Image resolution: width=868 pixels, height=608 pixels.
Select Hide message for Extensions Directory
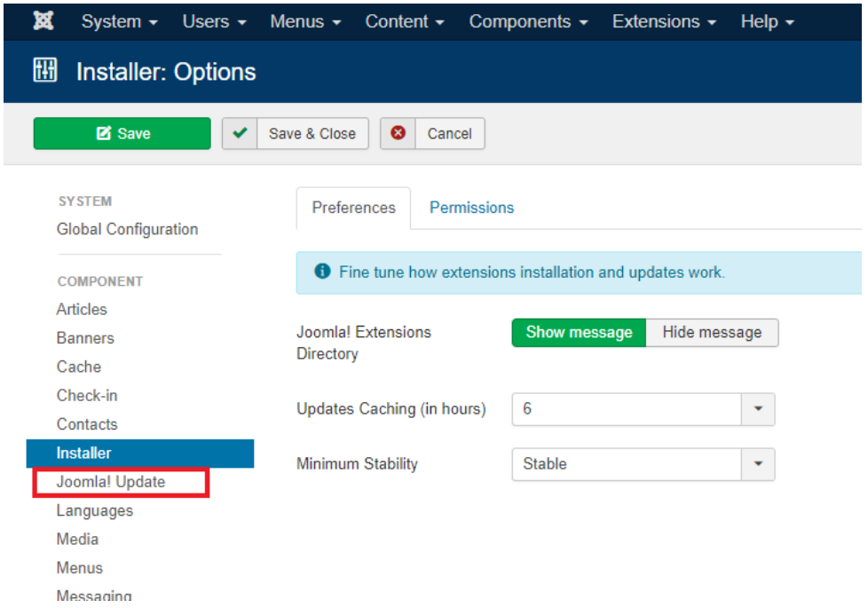[x=712, y=332]
